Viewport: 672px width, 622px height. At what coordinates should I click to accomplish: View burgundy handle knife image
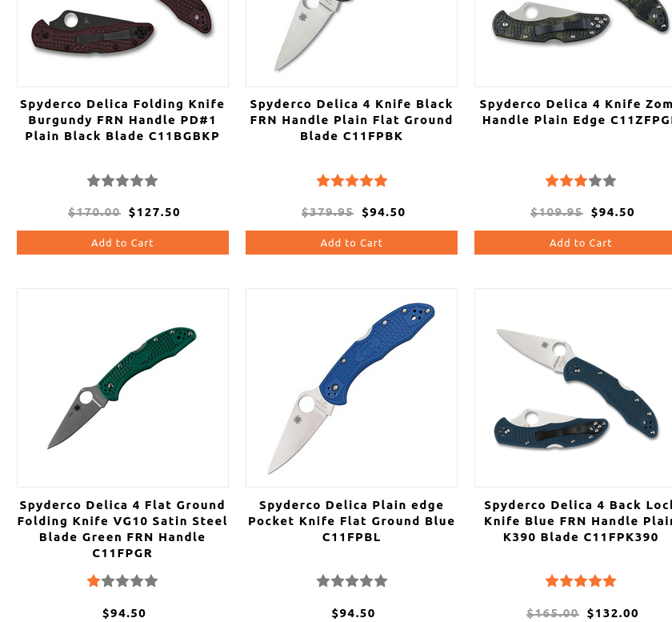click(122, 43)
